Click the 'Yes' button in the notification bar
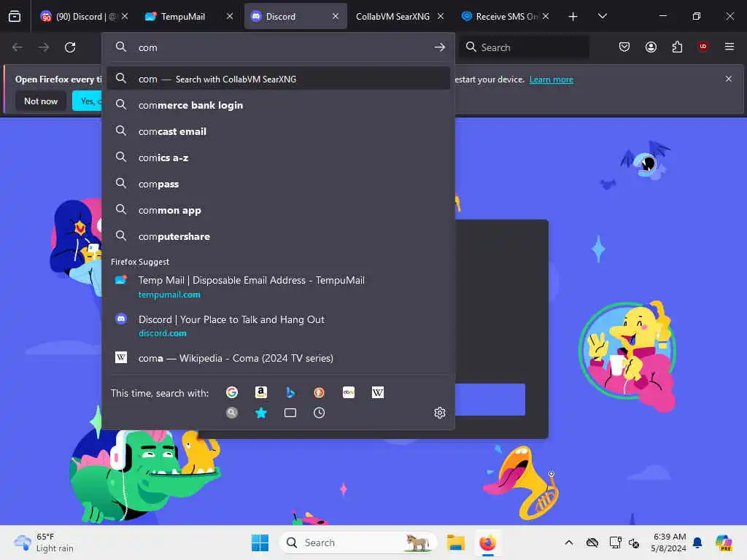Screen dimensions: 747x560 (88, 101)
